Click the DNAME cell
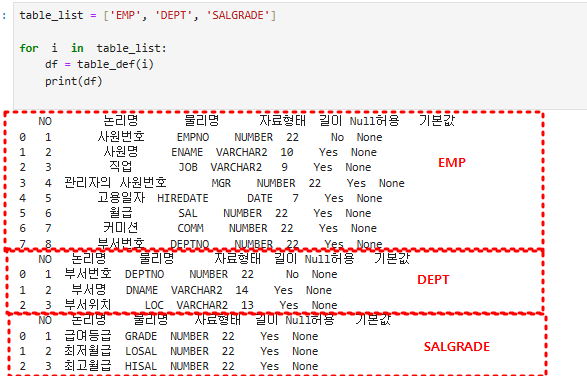The image size is (587, 376). point(142,290)
